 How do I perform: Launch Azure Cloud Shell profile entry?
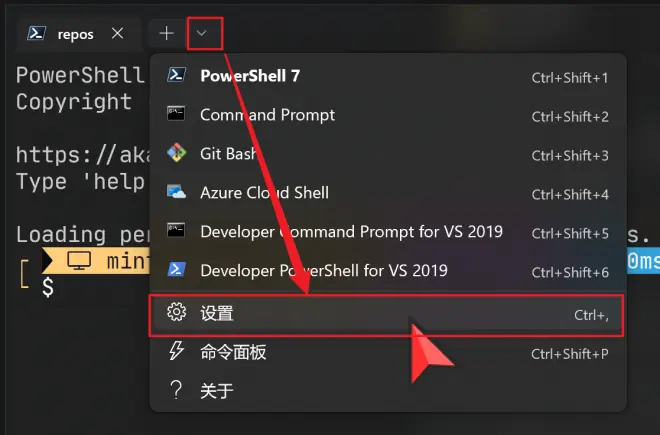[x=387, y=192]
